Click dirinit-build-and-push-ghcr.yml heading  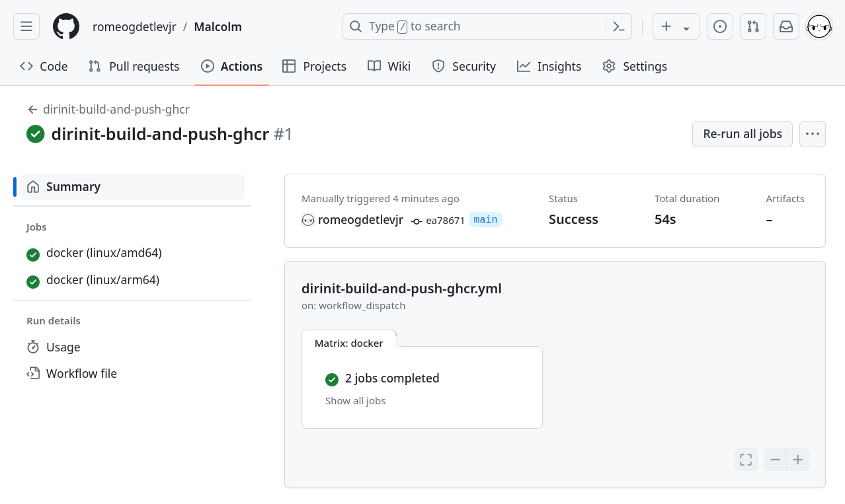click(x=401, y=289)
